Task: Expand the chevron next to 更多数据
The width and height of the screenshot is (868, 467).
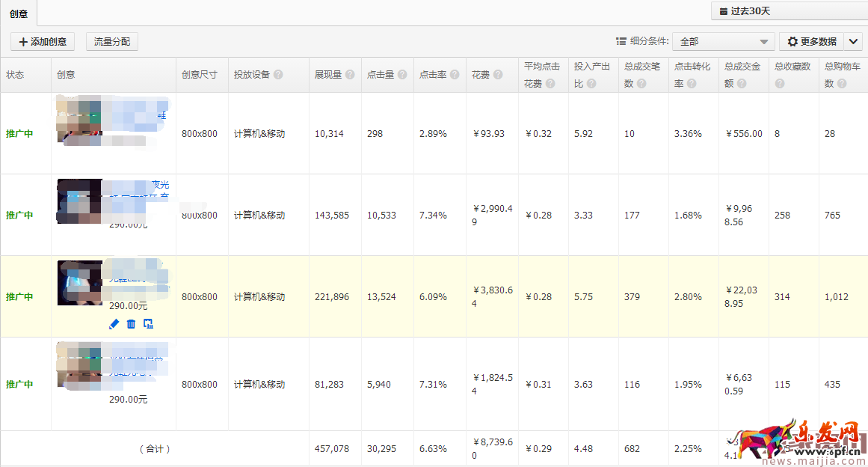Action: tap(852, 41)
